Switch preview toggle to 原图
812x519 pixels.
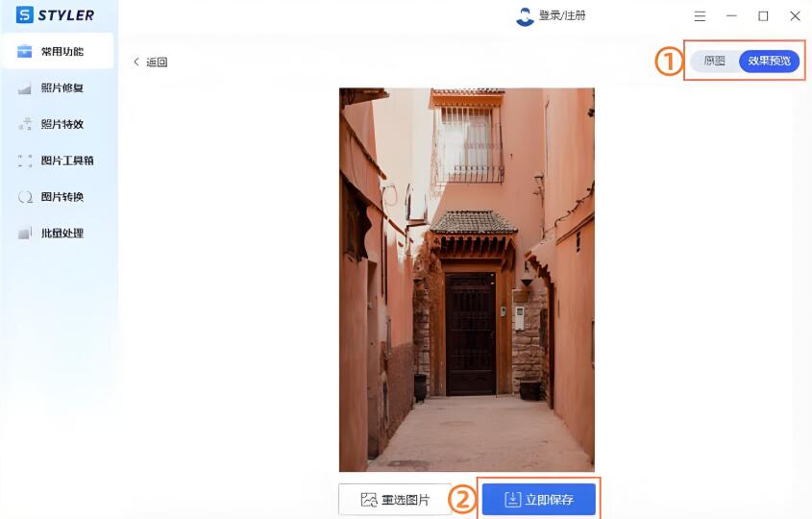tap(715, 62)
